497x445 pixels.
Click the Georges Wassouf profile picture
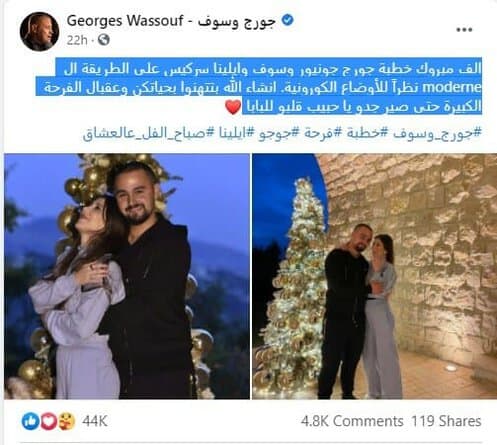(x=39, y=31)
